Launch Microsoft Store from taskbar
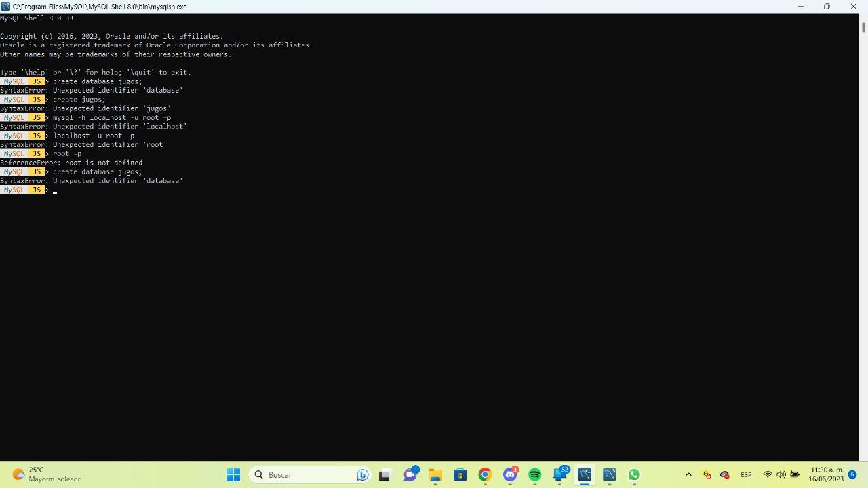This screenshot has width=868, height=488. [460, 474]
